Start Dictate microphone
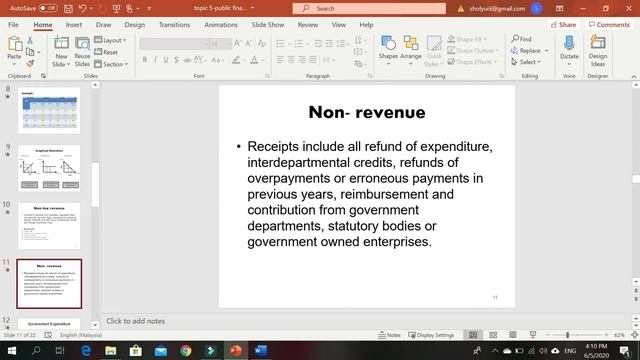640x360 pixels. pos(569,51)
